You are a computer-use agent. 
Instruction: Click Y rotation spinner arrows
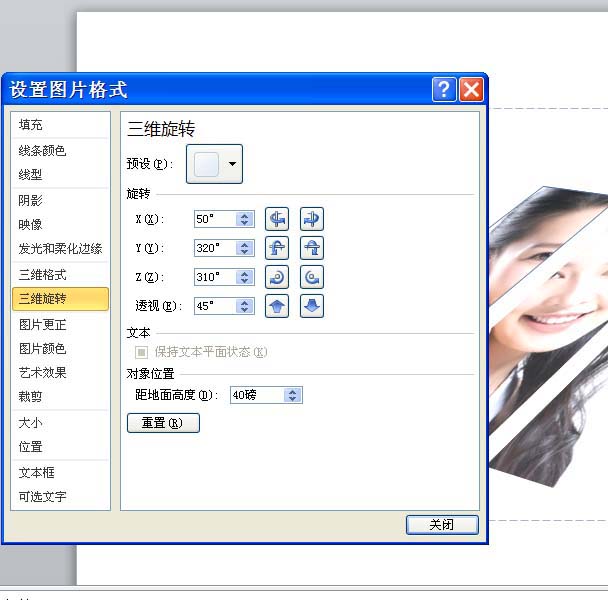[244, 248]
